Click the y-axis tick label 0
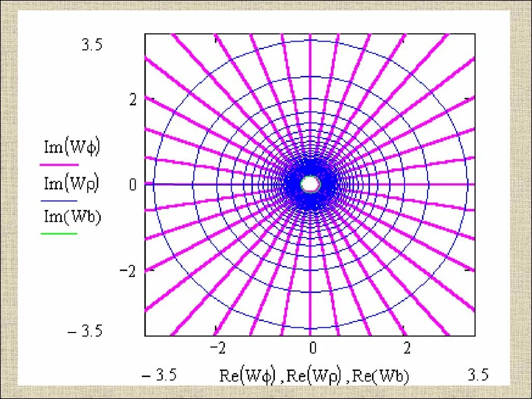This screenshot has width=532, height=399. pos(133,185)
